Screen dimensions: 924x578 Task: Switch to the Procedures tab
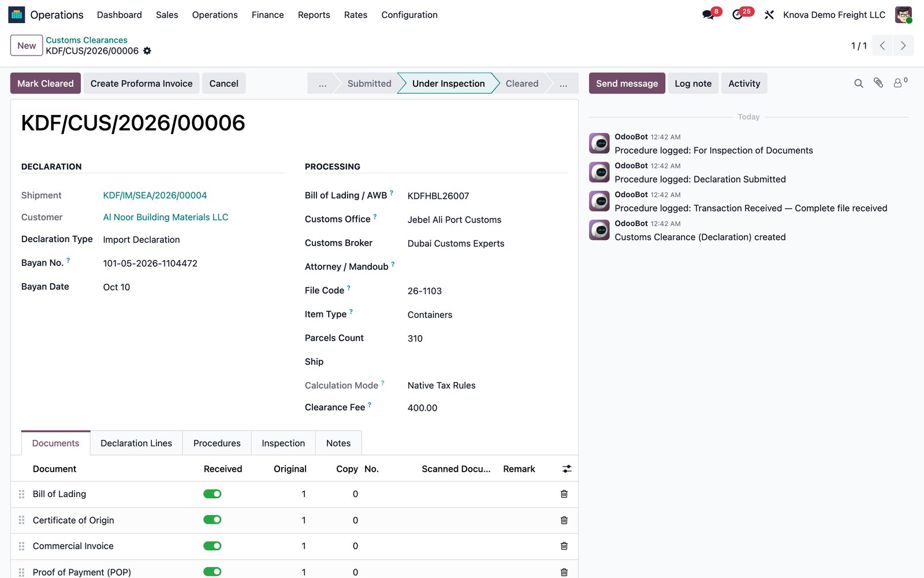click(x=217, y=443)
